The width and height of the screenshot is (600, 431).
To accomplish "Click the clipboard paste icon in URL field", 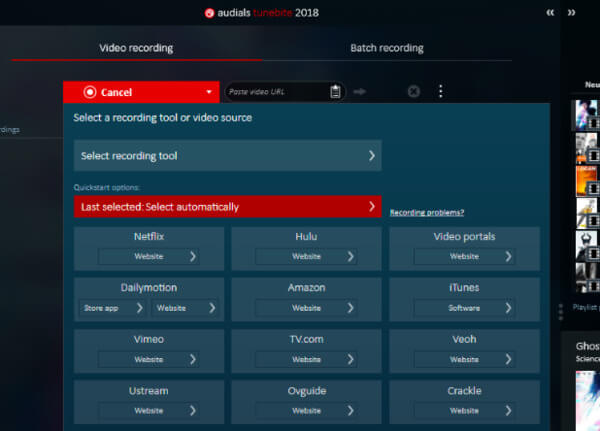I will (335, 91).
